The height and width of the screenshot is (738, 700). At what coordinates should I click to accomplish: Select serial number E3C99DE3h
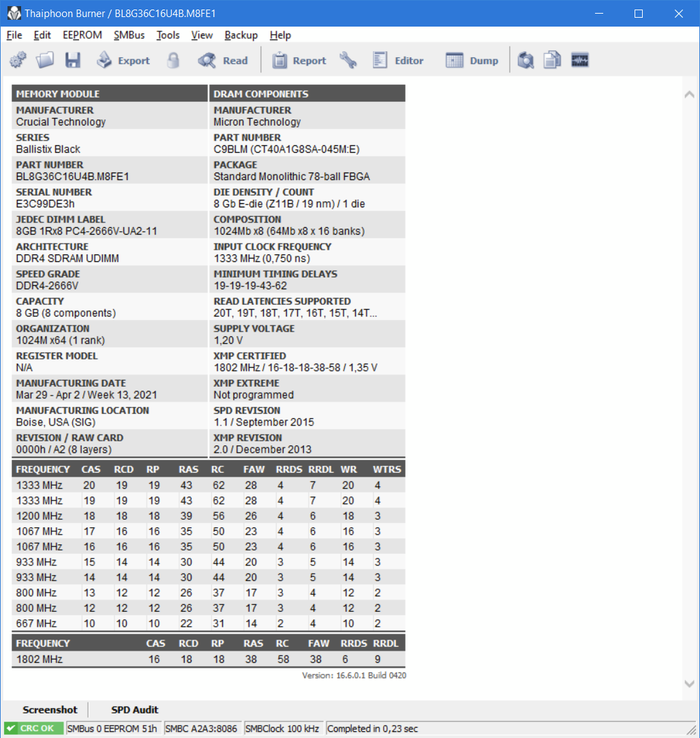point(45,204)
